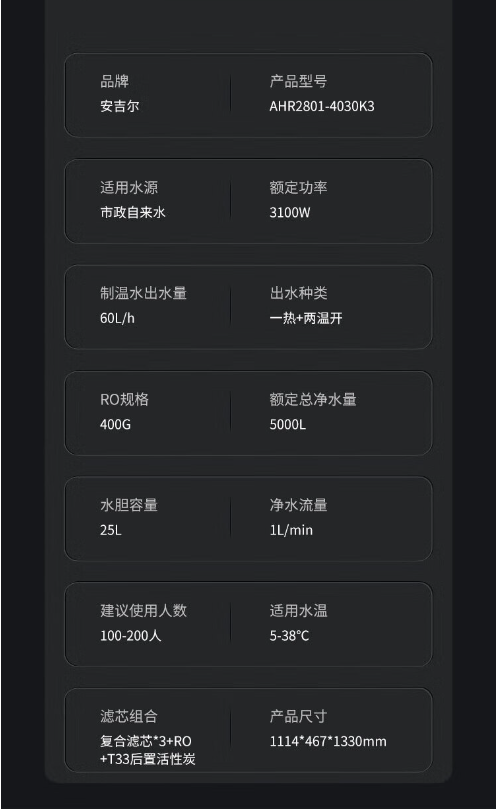The width and height of the screenshot is (496, 810).
Task: Click the 建议使用人数 label
Action: [144, 611]
